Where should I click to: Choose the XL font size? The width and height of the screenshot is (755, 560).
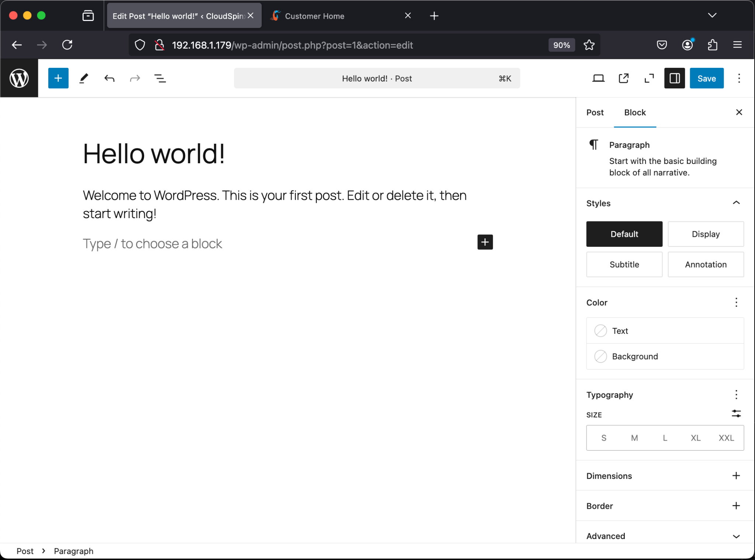(x=696, y=438)
